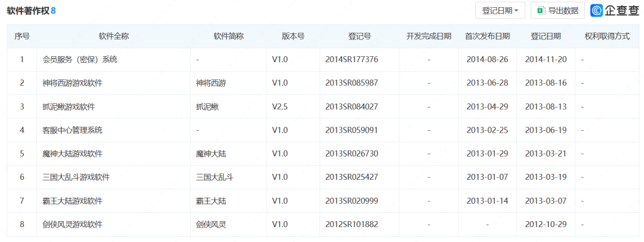Click registration date 2013-03-21
This screenshot has height=242, width=644.
(x=546, y=154)
